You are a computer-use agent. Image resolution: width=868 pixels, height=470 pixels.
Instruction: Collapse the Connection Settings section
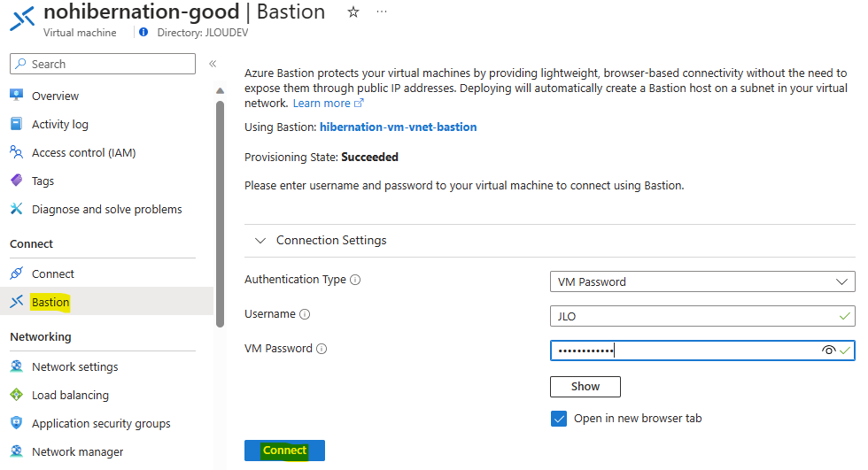coord(260,241)
